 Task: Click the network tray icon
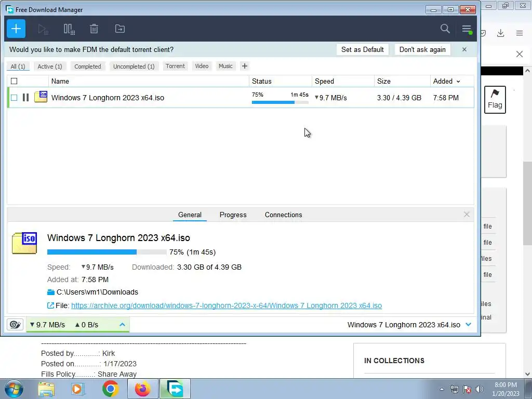pyautogui.click(x=454, y=389)
